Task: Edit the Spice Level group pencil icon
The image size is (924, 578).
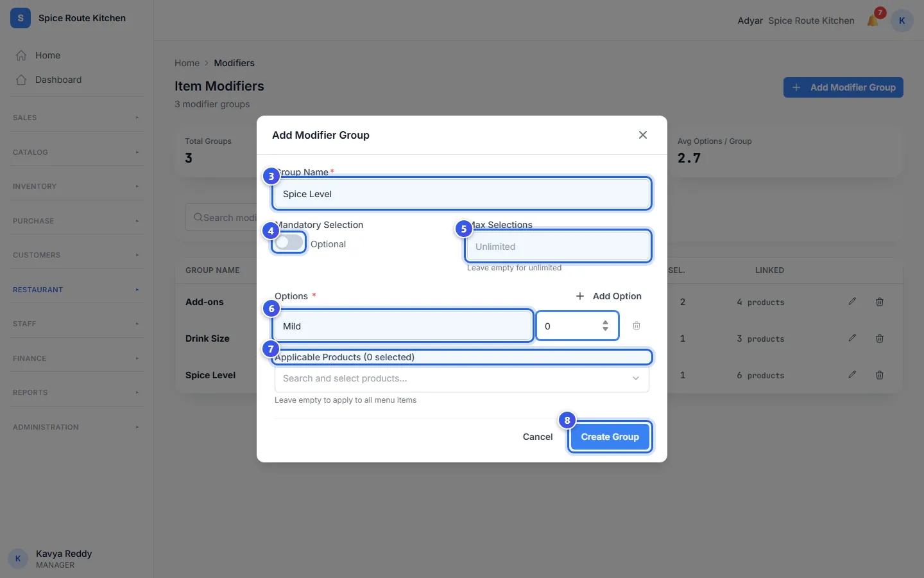Action: click(x=852, y=374)
